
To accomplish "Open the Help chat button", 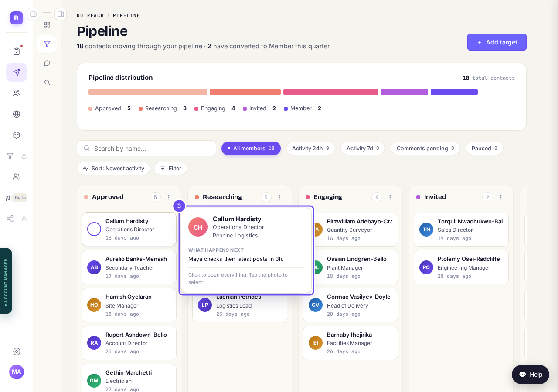I will click(x=531, y=375).
